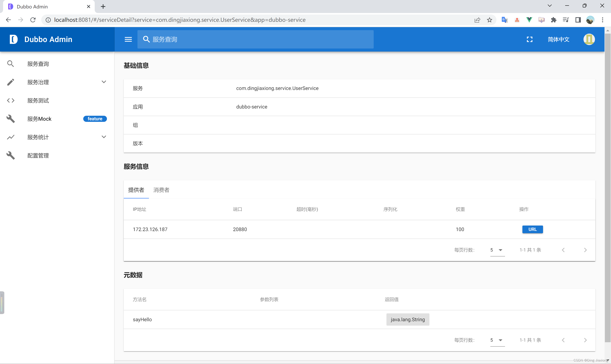611x364 pixels.
Task: Go to next page of metadata table
Action: click(585, 340)
